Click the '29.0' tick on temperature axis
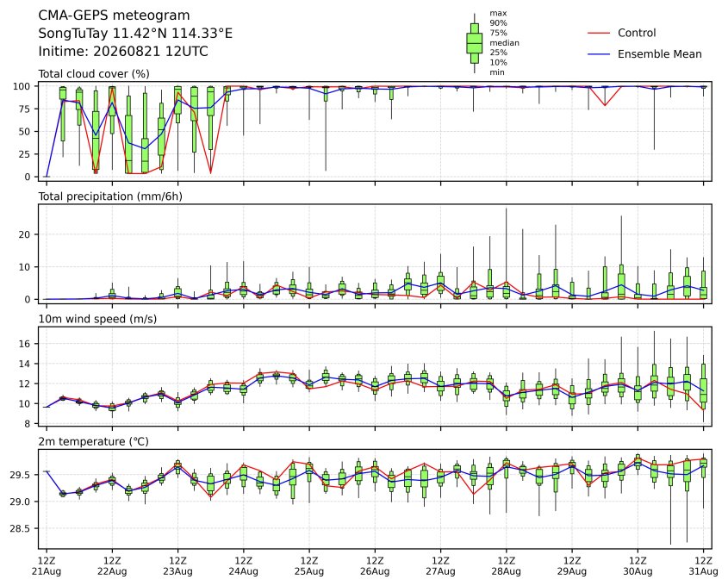This screenshot has width=728, height=586. [x=22, y=502]
